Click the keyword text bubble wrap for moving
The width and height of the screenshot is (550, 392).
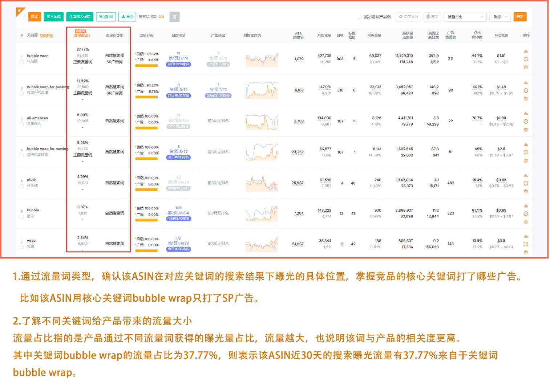click(47, 149)
